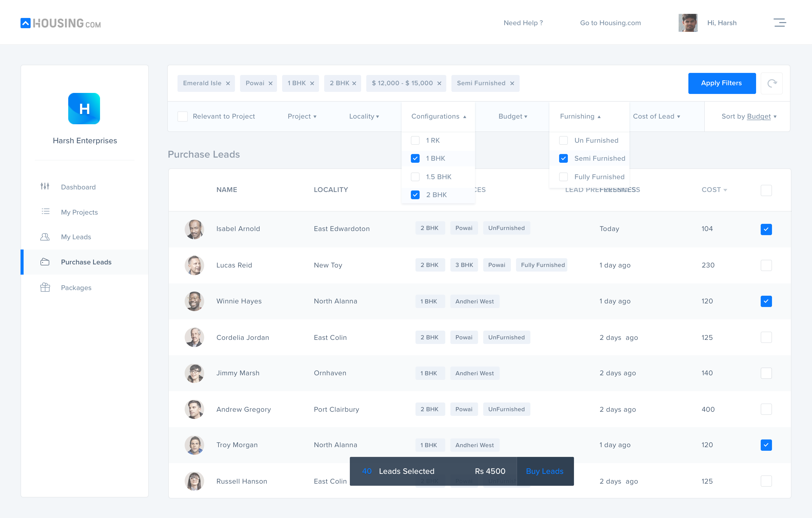Screen dimensions: 812x518
Task: Check the Fully Furnished option
Action: [x=563, y=177]
